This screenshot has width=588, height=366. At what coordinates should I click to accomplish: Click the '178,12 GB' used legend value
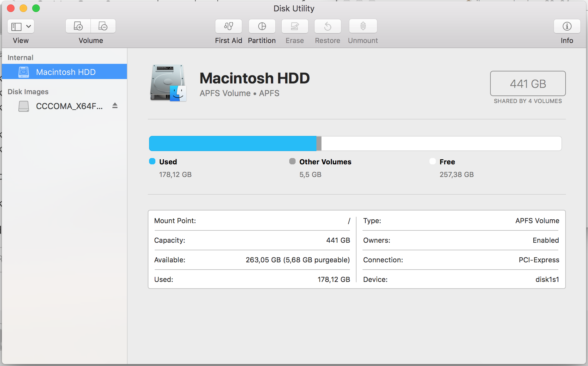pos(175,174)
